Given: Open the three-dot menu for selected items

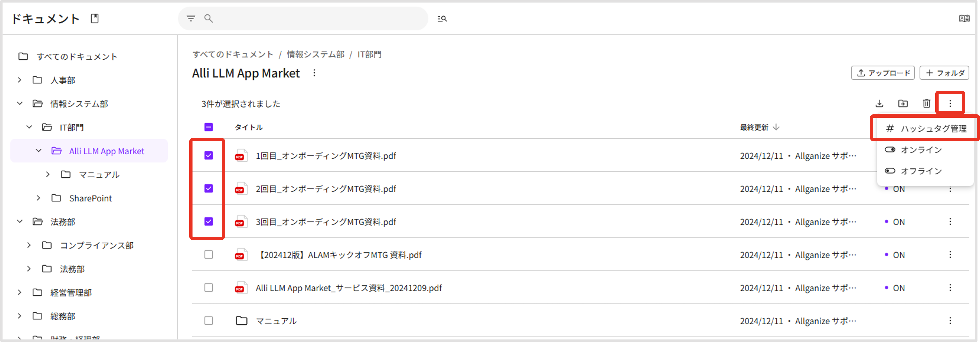Looking at the screenshot, I should (x=950, y=103).
